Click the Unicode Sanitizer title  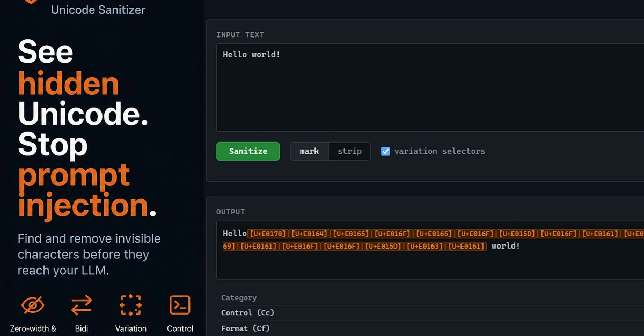[x=98, y=10]
